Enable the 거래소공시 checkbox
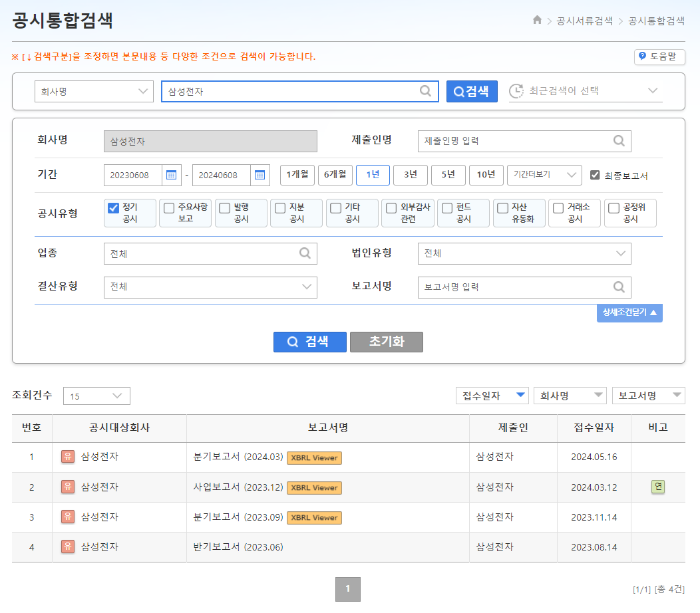Viewport: 700px width, 613px height. (558, 208)
